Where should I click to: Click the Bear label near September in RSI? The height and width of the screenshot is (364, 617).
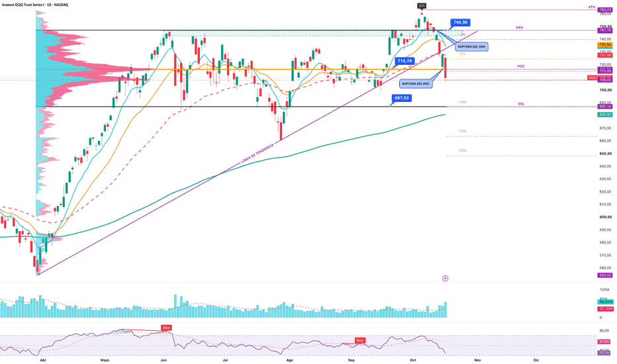pos(360,340)
